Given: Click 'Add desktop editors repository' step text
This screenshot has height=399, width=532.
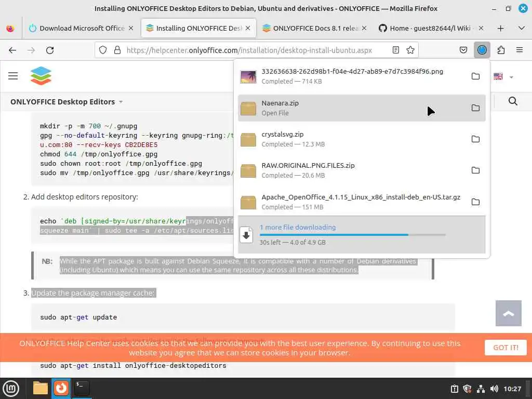Looking at the screenshot, I should [x=85, y=197].
